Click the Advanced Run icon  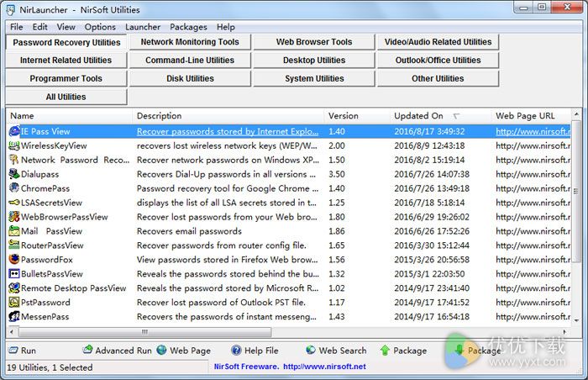[x=87, y=350]
